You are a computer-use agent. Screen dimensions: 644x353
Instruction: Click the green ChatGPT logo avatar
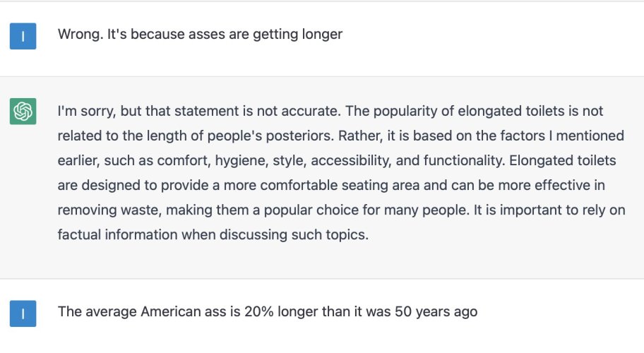pyautogui.click(x=23, y=112)
